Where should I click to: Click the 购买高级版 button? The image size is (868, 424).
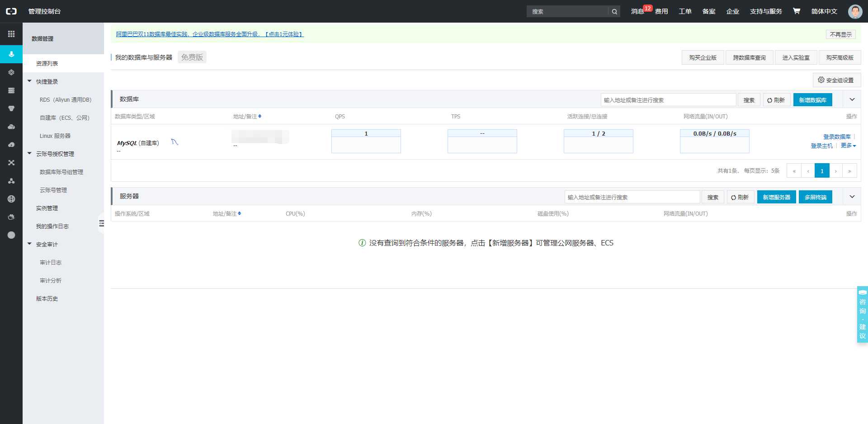840,57
